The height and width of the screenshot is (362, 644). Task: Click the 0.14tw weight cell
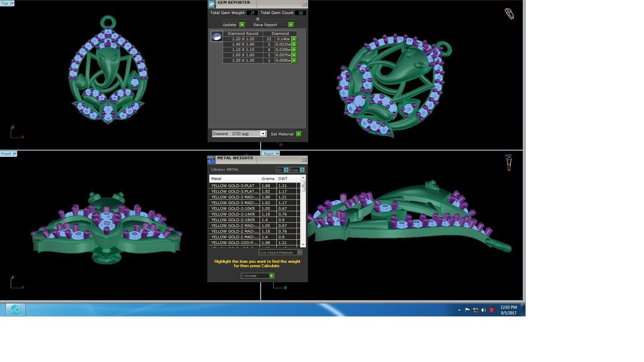coord(283,39)
